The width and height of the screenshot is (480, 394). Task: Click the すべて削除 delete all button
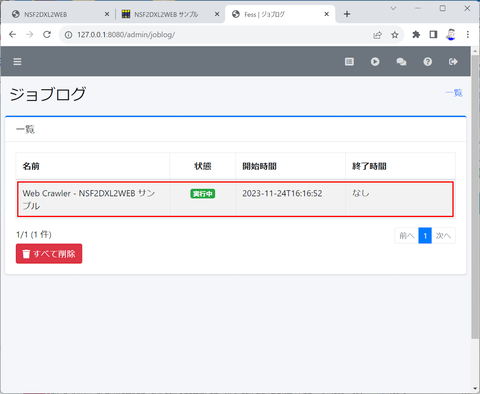coord(49,254)
